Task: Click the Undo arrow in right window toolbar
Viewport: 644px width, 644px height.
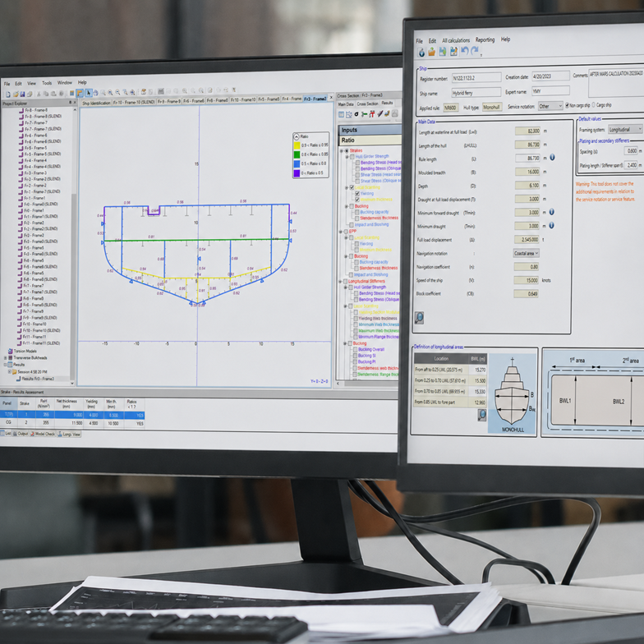Action: pyautogui.click(x=465, y=51)
